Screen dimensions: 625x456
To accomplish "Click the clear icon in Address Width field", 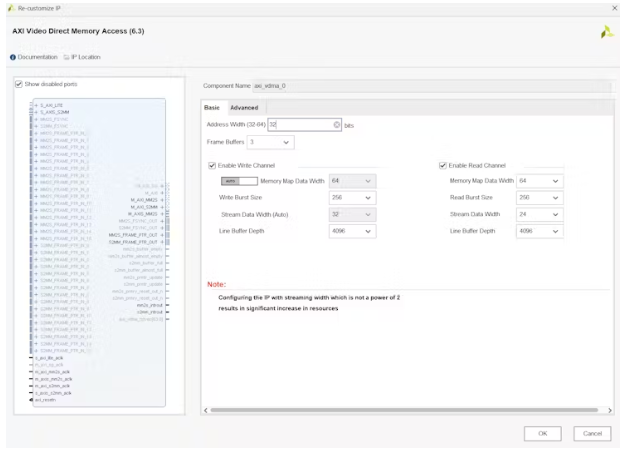I will pyautogui.click(x=337, y=125).
